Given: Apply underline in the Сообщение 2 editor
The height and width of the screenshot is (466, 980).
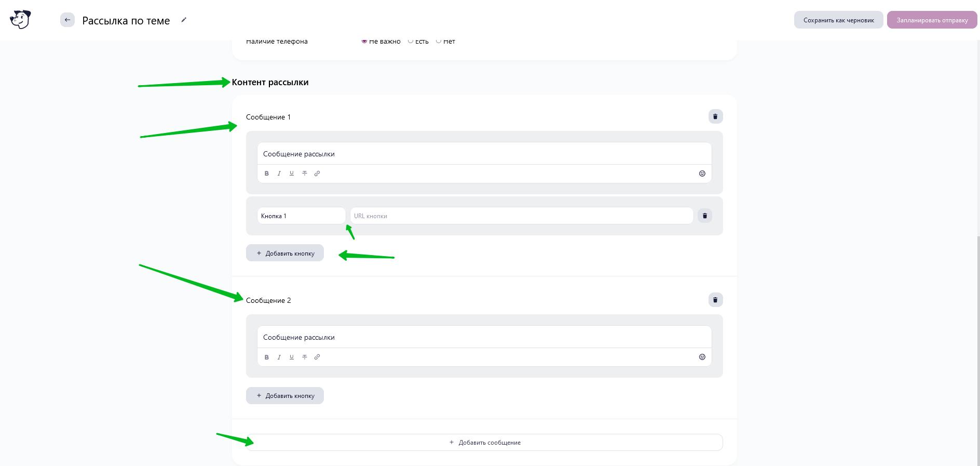Looking at the screenshot, I should coord(292,357).
